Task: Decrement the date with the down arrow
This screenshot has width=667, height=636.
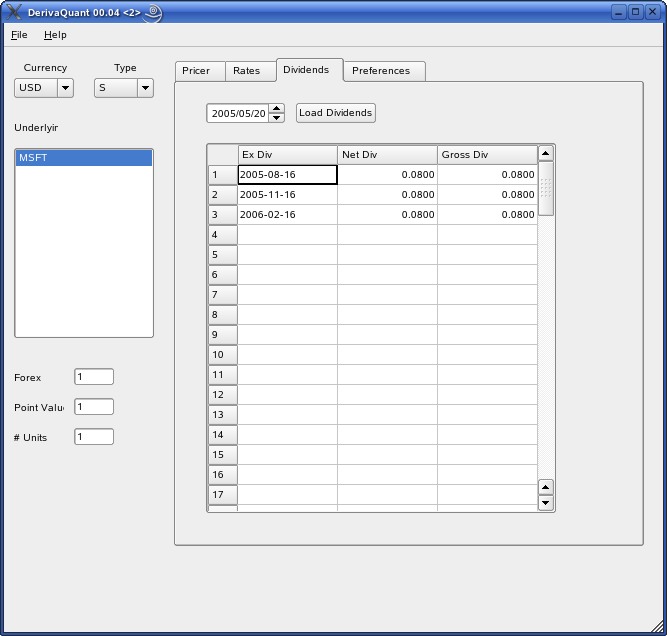Action: point(277,118)
